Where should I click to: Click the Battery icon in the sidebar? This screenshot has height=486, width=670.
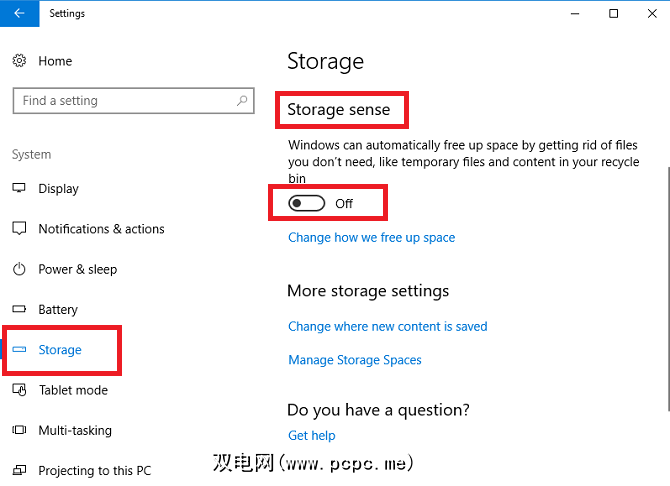(x=19, y=310)
